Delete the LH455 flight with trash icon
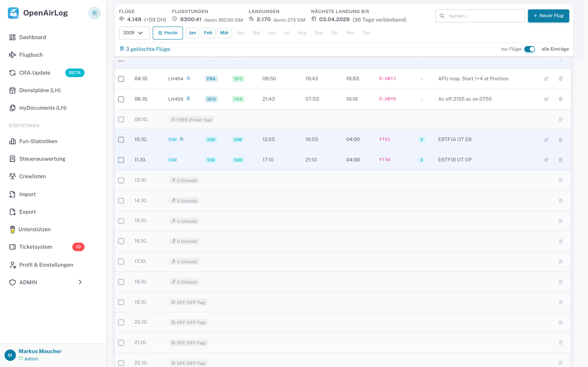The width and height of the screenshot is (588, 367). 561,99
